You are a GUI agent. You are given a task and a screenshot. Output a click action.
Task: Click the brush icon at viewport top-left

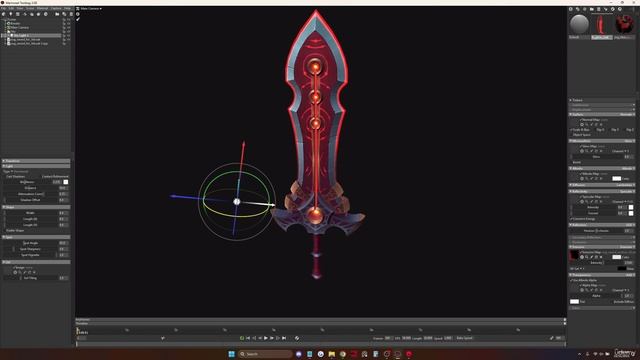[78, 19]
